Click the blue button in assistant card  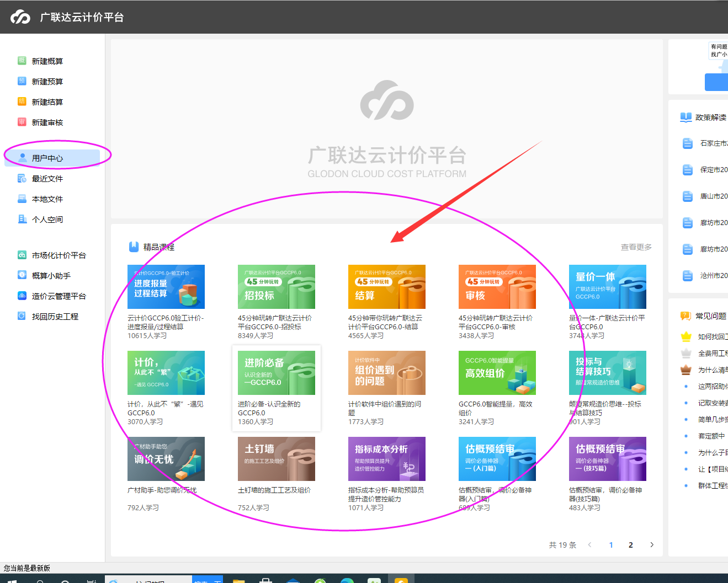(x=716, y=82)
